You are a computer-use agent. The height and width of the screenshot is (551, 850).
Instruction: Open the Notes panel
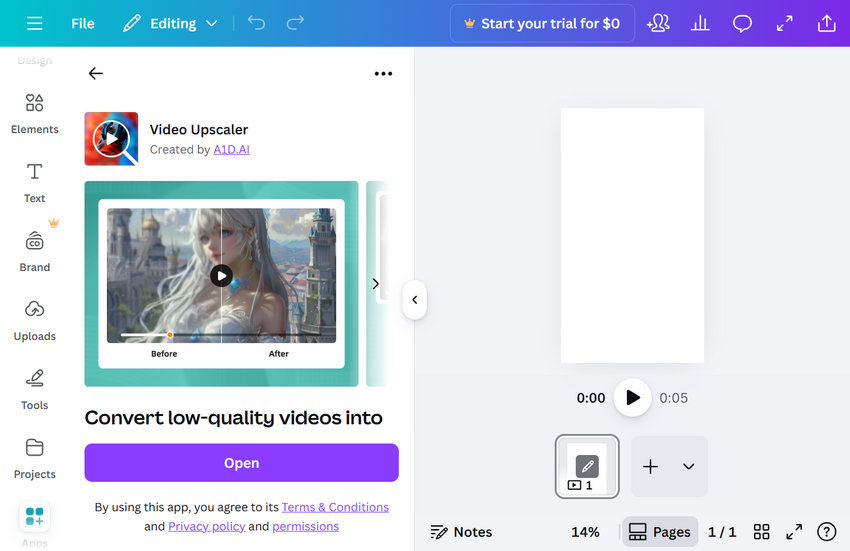tap(461, 532)
